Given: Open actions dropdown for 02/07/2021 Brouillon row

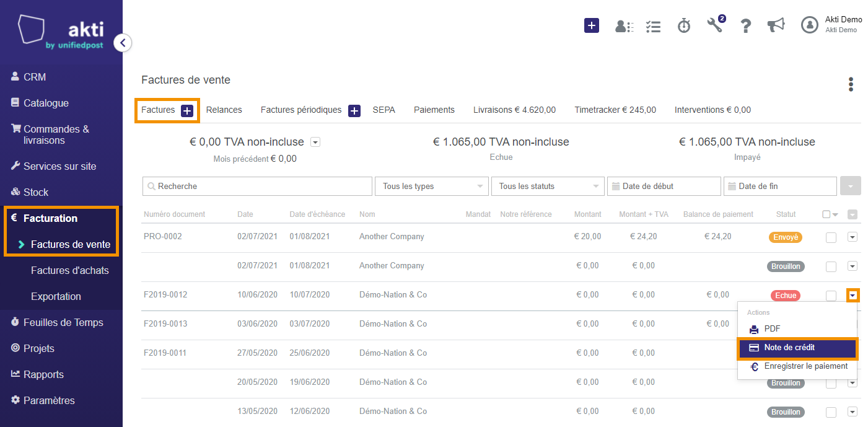Looking at the screenshot, I should click(853, 266).
